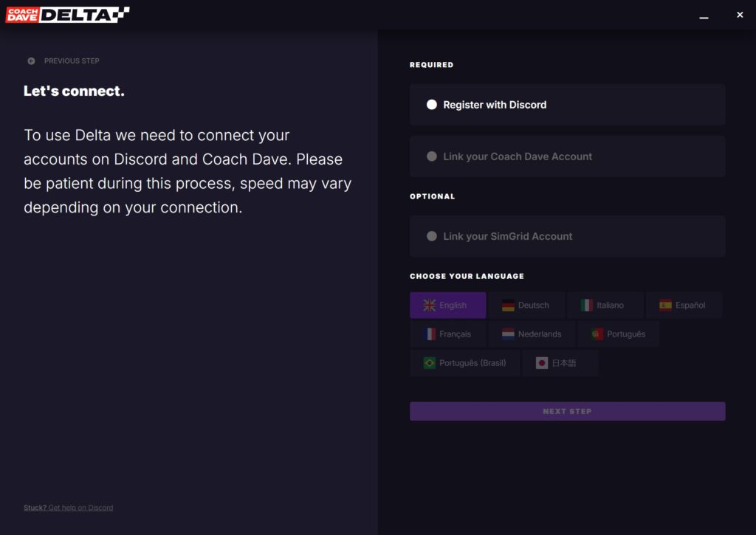Switch language to Nederlands
The width and height of the screenshot is (756, 535).
[532, 334]
